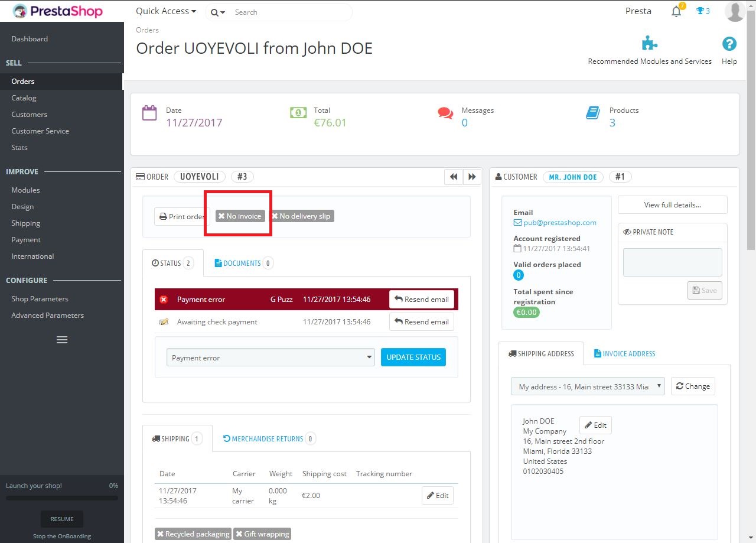Click the products count 3

[x=612, y=123]
